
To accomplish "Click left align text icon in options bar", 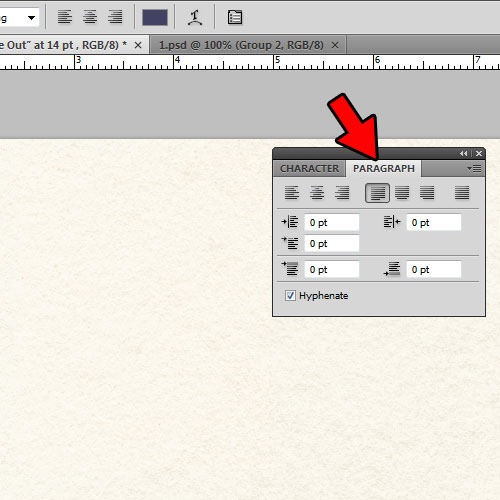I will point(65,17).
